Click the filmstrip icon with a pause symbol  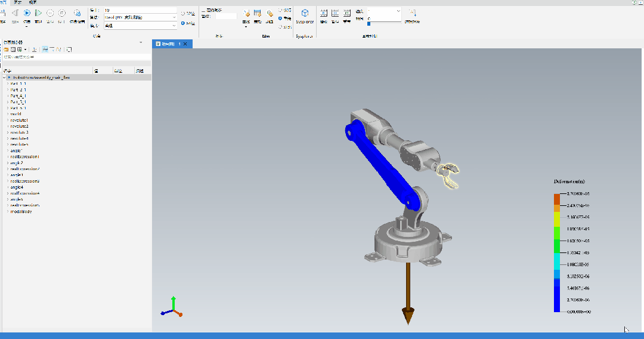335,14
